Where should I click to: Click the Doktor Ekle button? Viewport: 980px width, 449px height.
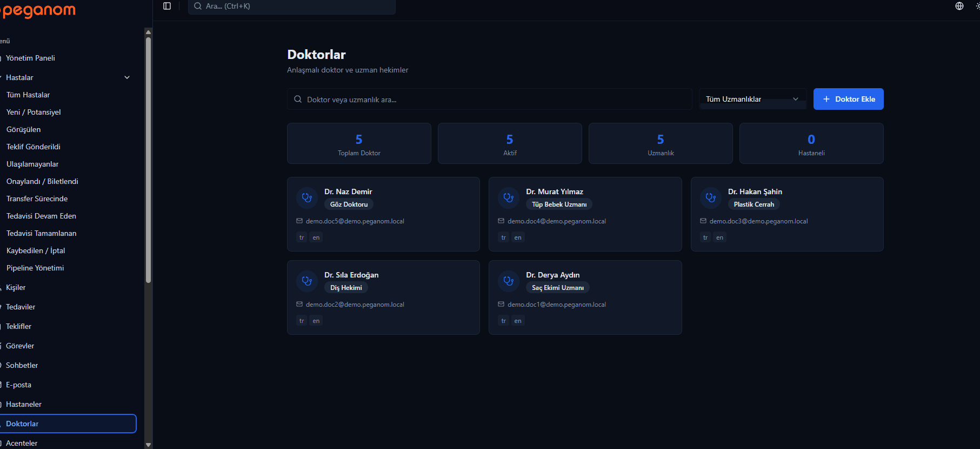848,99
